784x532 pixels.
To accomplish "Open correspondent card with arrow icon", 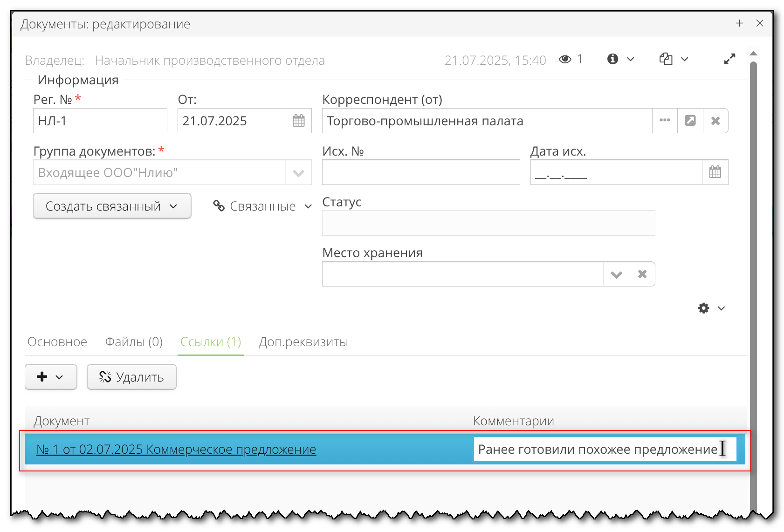I will click(690, 121).
